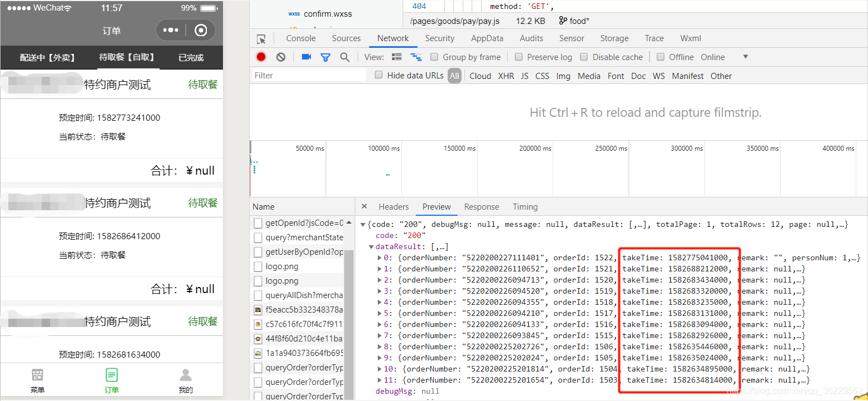This screenshot has width=868, height=401.
Task: Click the request list vertical scrollbar
Action: pos(349,325)
